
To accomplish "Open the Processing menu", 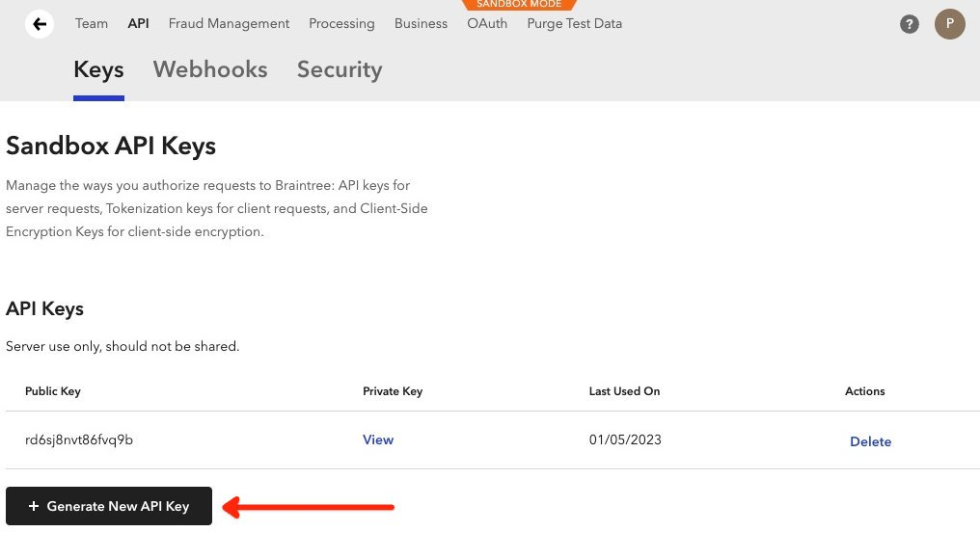I will pos(341,24).
